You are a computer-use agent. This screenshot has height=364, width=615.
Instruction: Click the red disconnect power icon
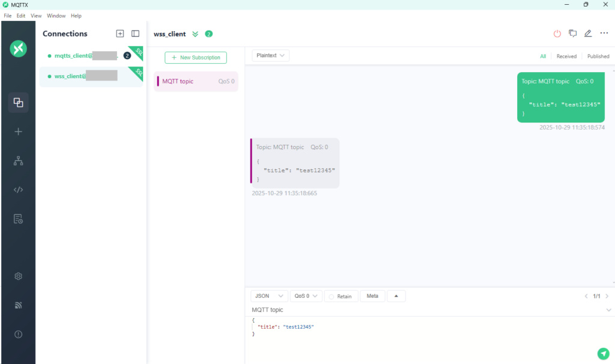pyautogui.click(x=557, y=34)
